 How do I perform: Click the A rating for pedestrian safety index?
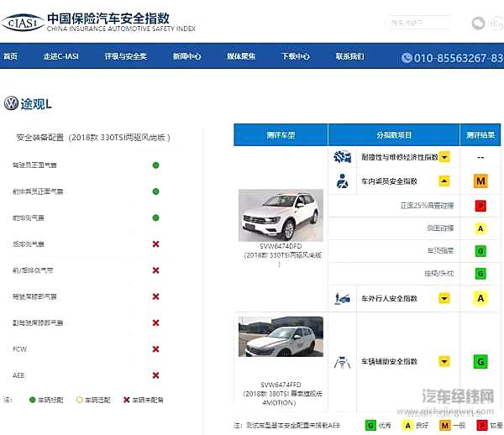pyautogui.click(x=480, y=298)
